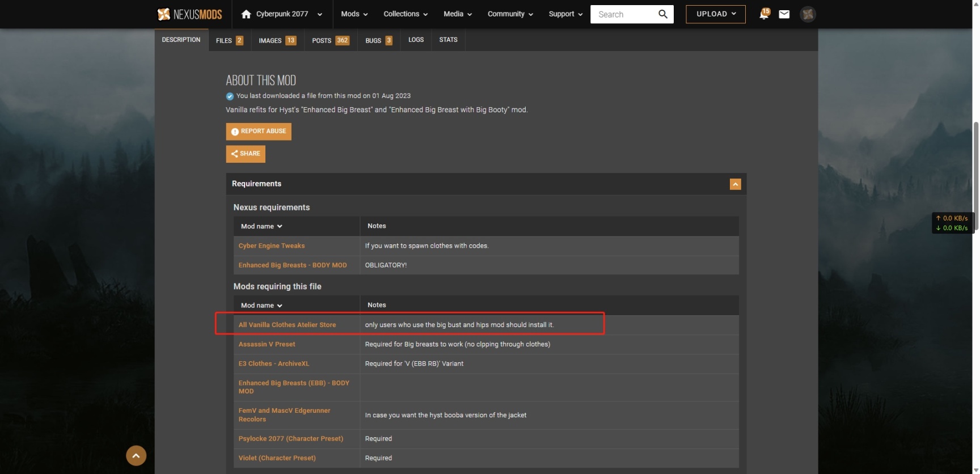Open Violet (Character Preset) link
Screen dimensions: 980x474
277,458
